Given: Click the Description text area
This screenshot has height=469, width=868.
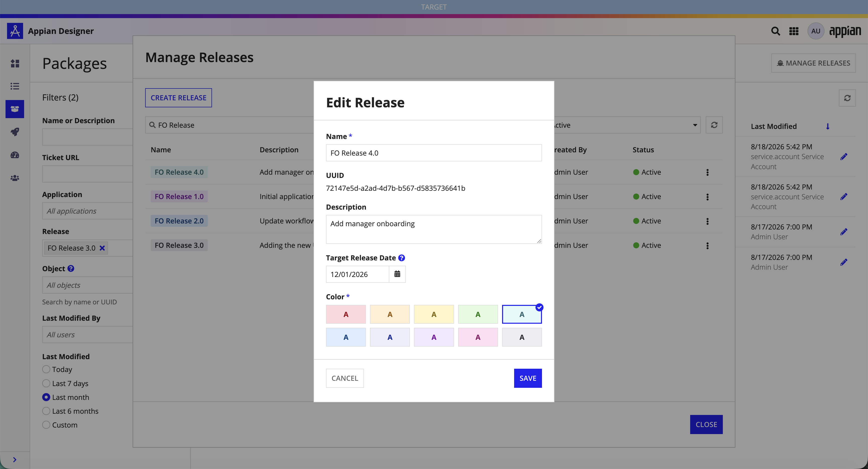Looking at the screenshot, I should pyautogui.click(x=434, y=229).
